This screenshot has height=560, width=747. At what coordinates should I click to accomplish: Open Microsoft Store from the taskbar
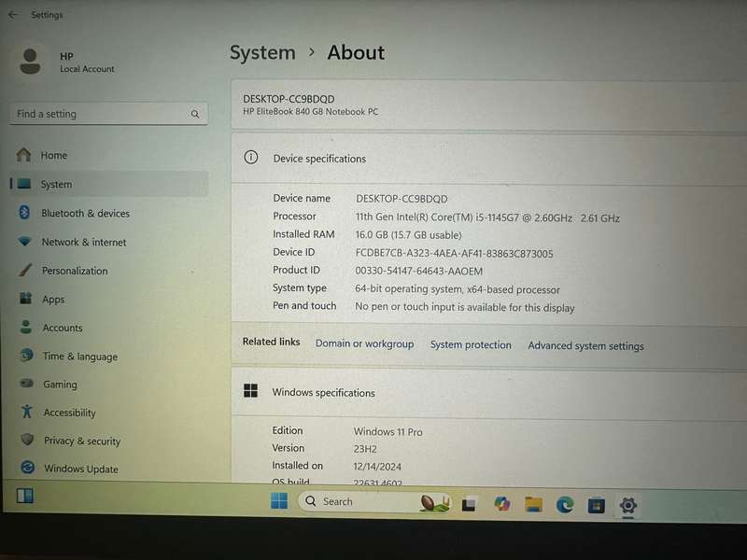click(x=596, y=505)
